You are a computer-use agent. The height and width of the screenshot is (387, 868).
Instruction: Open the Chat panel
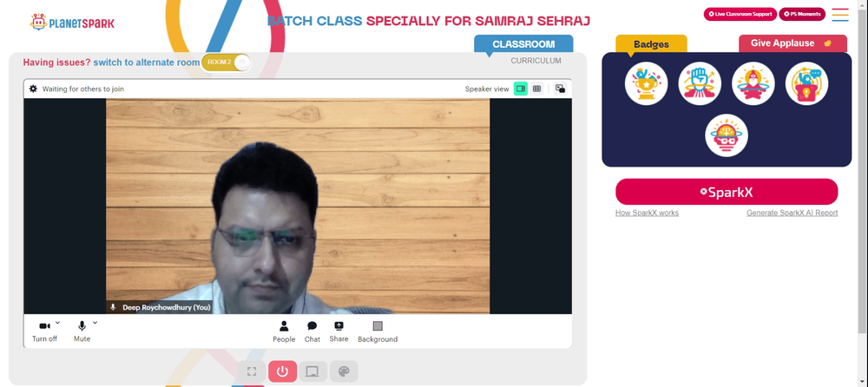click(312, 331)
